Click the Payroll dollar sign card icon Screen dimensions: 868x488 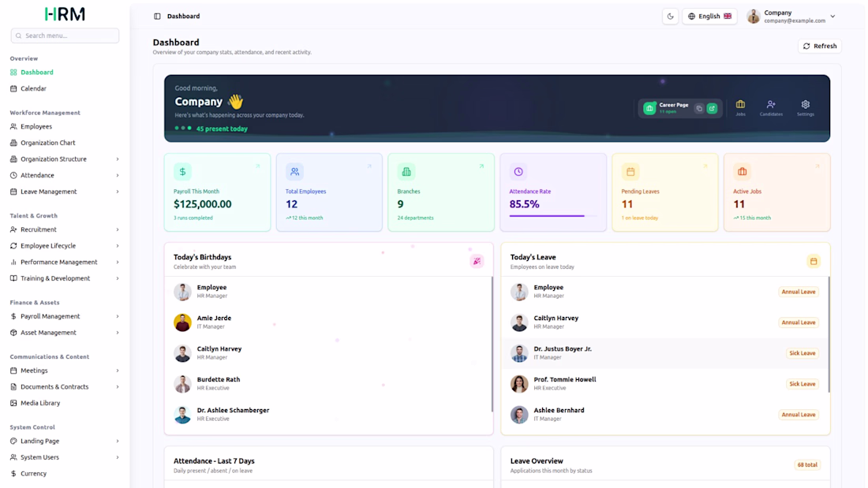click(183, 172)
